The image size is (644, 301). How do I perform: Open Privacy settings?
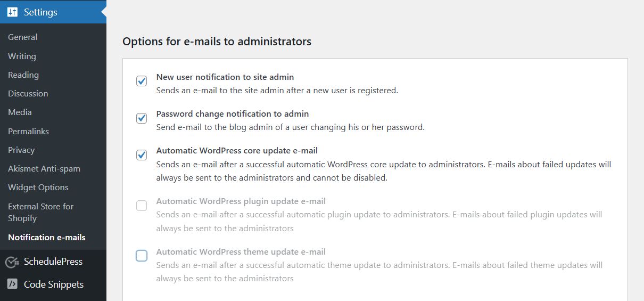21,150
